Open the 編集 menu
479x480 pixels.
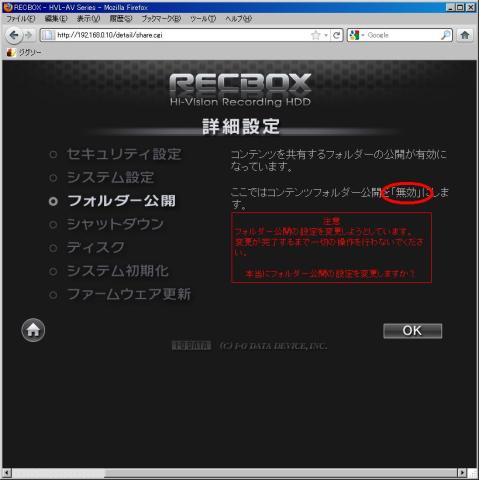click(x=56, y=19)
